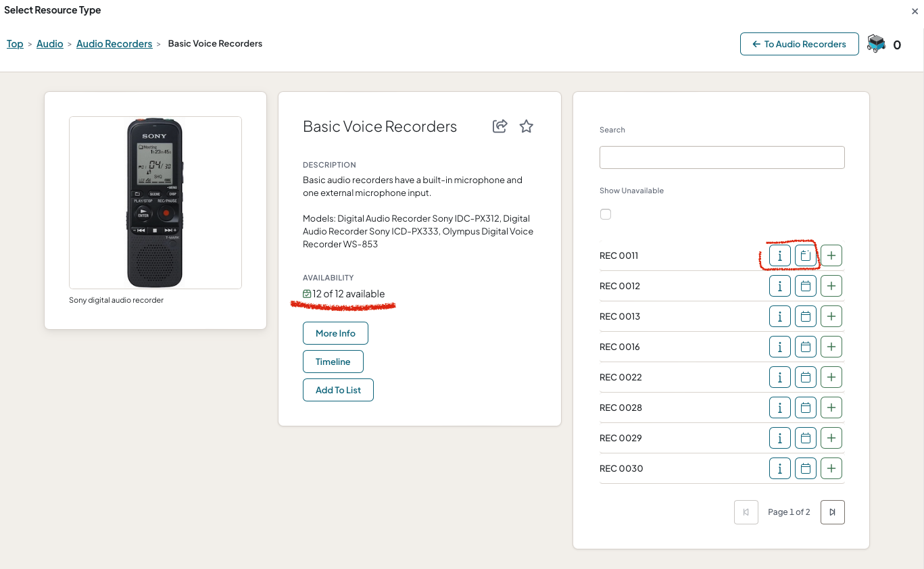
Task: View calendar for REC 0028
Action: 806,407
